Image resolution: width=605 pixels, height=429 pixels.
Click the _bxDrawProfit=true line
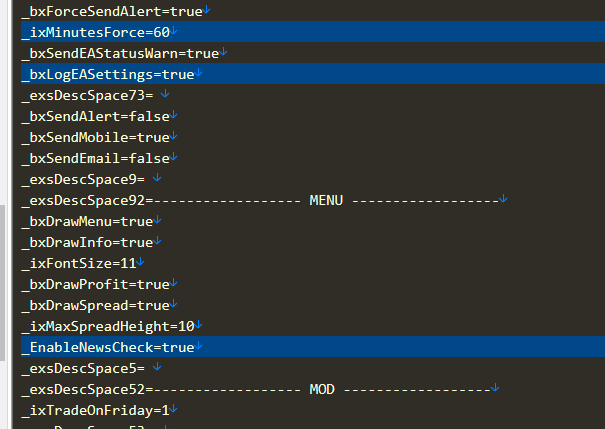point(100,284)
